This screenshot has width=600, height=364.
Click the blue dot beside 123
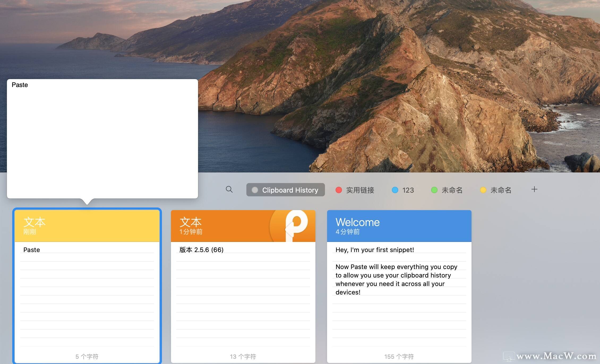click(395, 190)
